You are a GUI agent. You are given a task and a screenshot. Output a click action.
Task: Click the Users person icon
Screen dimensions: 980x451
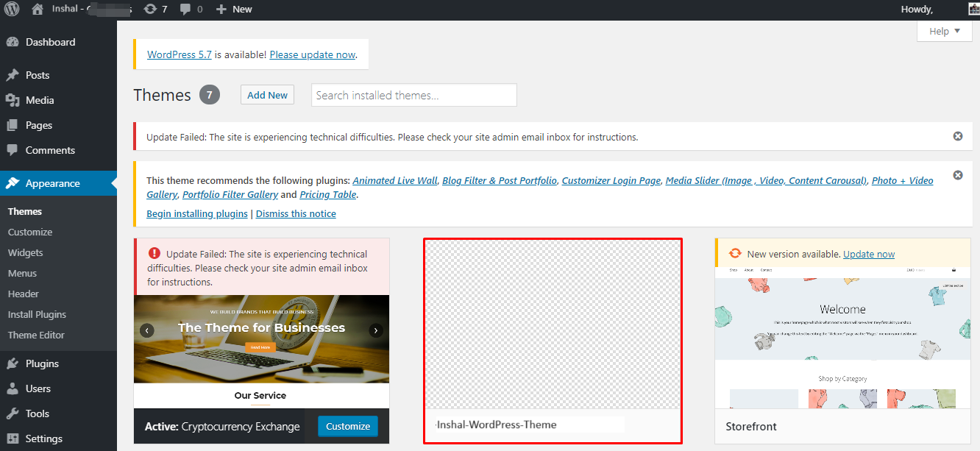[x=13, y=388]
